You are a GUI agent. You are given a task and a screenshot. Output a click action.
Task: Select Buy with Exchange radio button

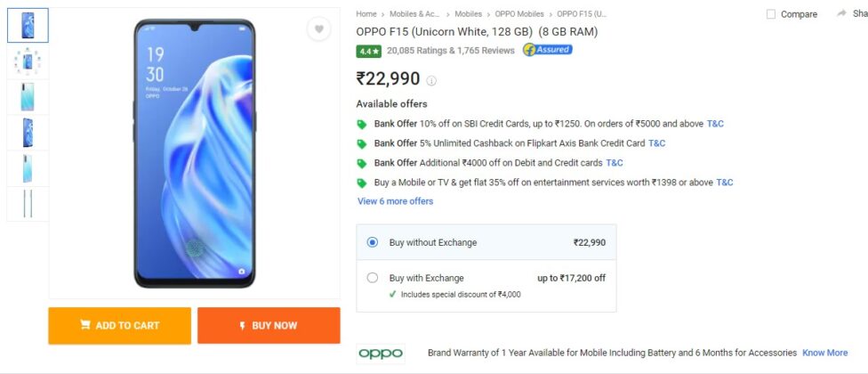point(373,278)
